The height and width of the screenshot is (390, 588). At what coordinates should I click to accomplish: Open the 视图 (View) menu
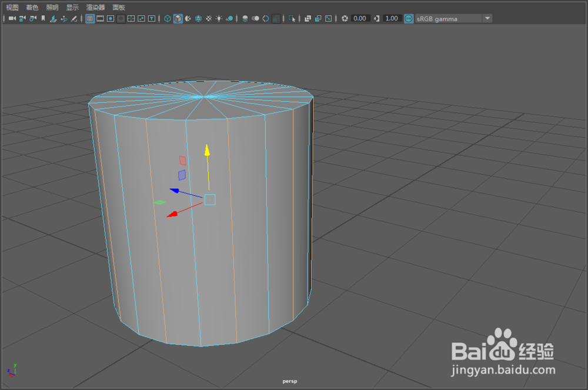pos(12,8)
